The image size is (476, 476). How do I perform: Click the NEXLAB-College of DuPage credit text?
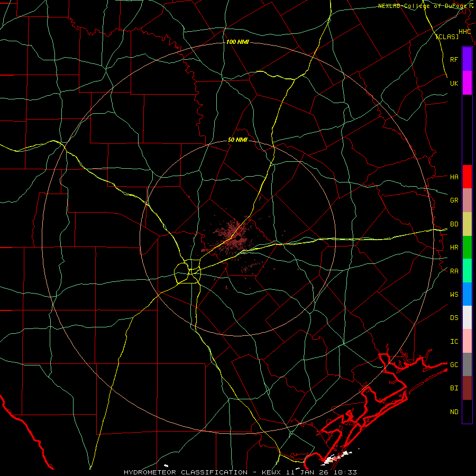(x=423, y=6)
